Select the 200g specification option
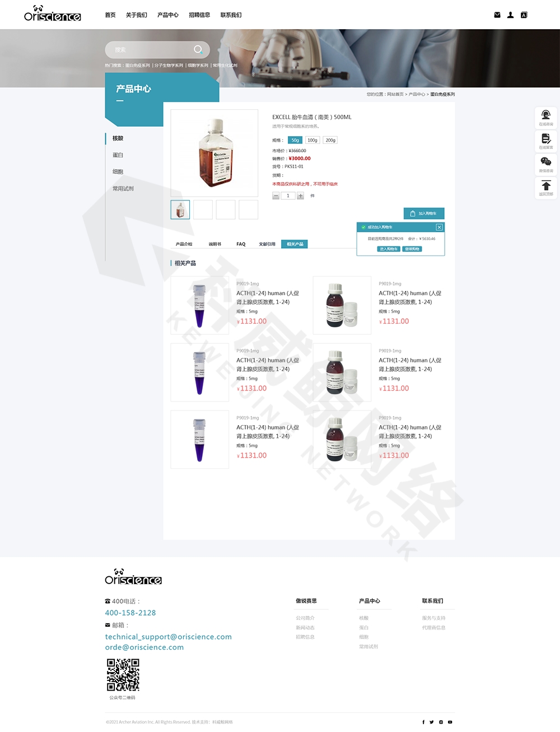This screenshot has width=560, height=732. (330, 140)
